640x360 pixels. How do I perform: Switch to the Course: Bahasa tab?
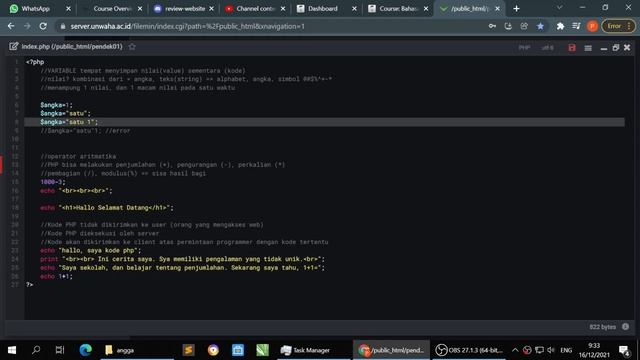pyautogui.click(x=398, y=9)
